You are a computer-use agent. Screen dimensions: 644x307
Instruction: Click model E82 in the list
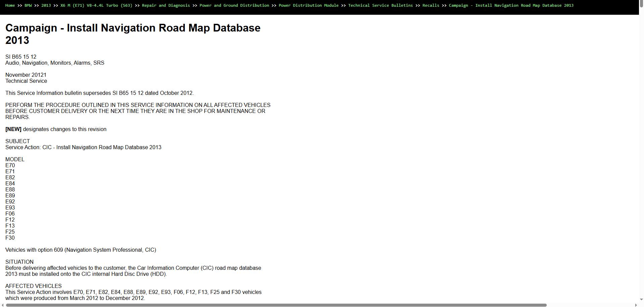[x=10, y=178]
